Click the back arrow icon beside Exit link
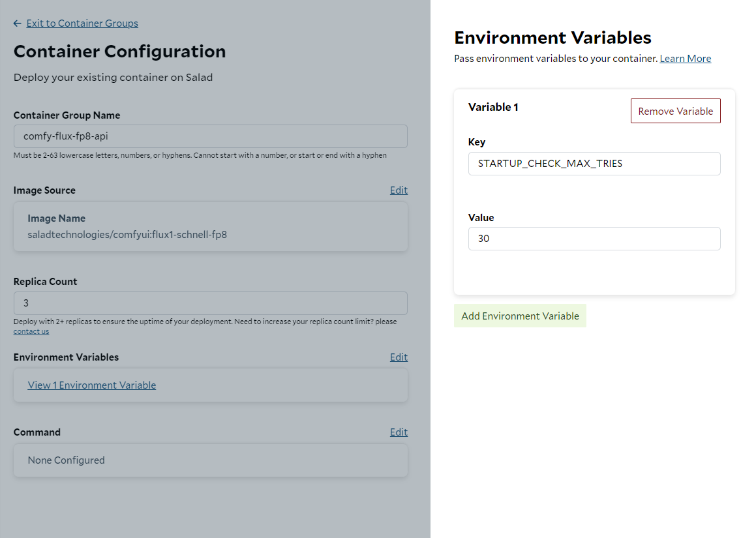Screen dimensions: 756x538 pyautogui.click(x=18, y=23)
